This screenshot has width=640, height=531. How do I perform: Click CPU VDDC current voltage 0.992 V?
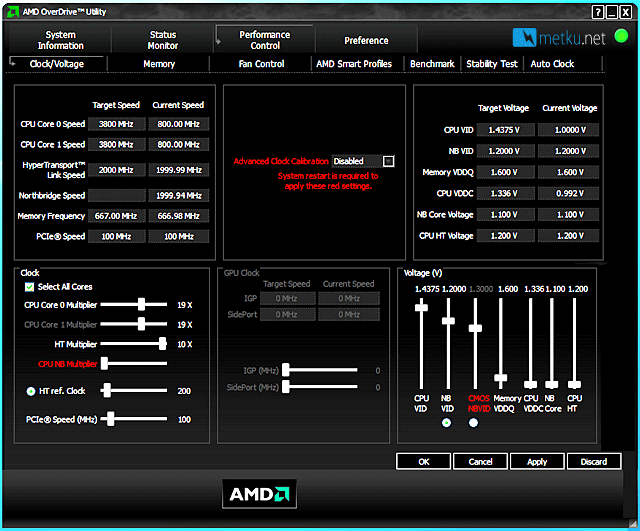(x=569, y=193)
